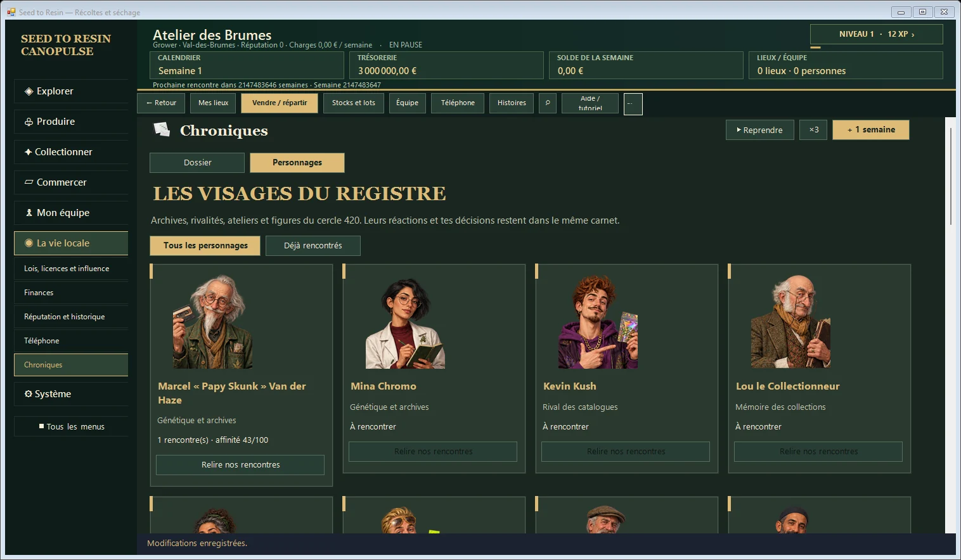The width and height of the screenshot is (961, 560).
Task: Click Kevin Kush's character portrait
Action: [598, 322]
